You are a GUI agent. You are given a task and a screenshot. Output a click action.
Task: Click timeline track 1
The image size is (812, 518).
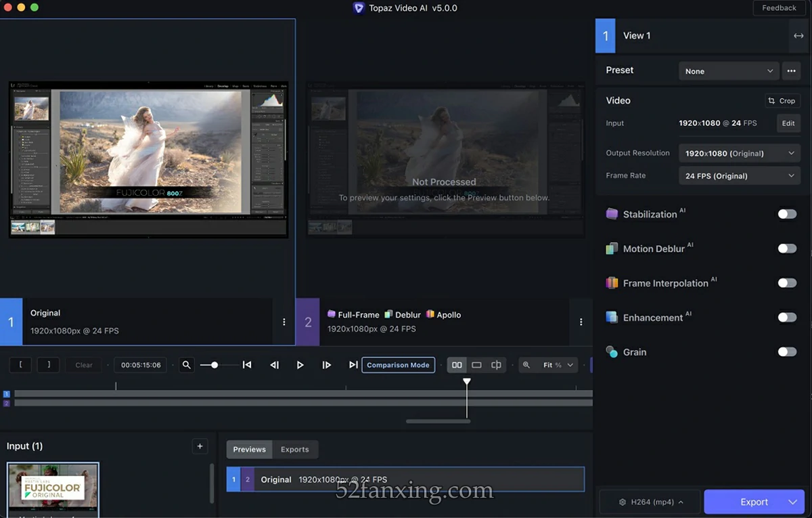click(303, 393)
